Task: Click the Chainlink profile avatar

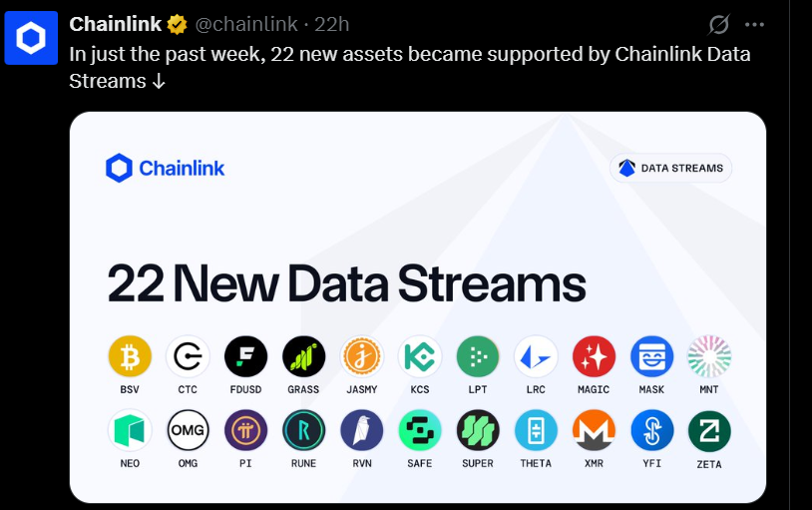Action: click(x=31, y=38)
